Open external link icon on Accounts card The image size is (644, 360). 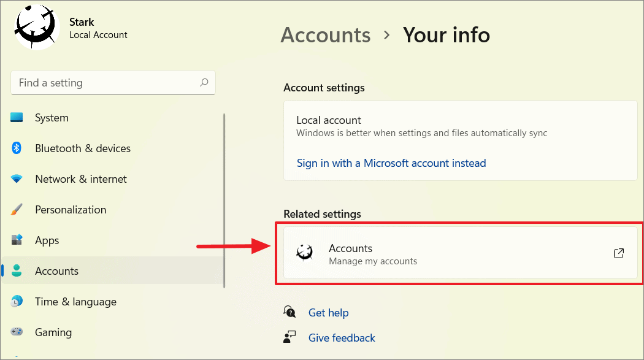point(618,253)
